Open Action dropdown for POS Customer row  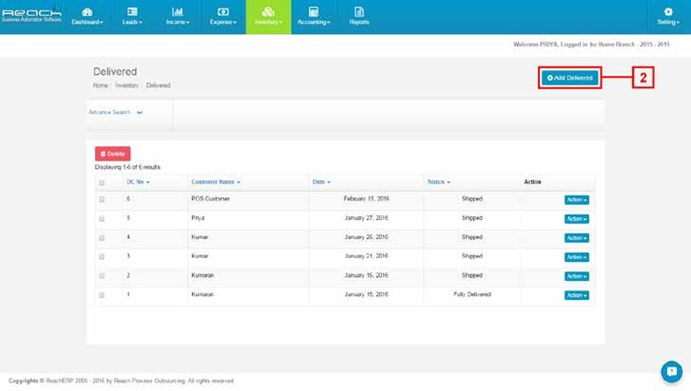tap(576, 200)
